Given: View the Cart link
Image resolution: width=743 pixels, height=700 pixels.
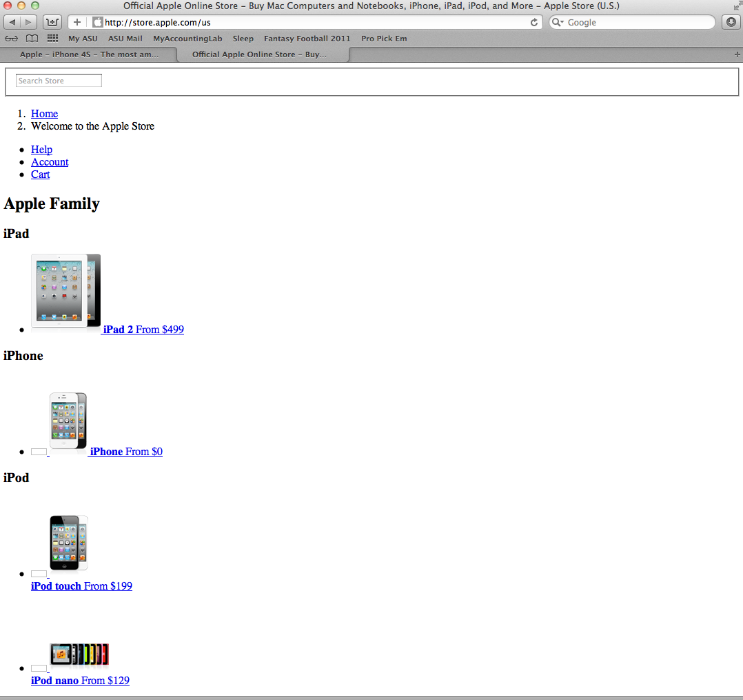Looking at the screenshot, I should 40,174.
